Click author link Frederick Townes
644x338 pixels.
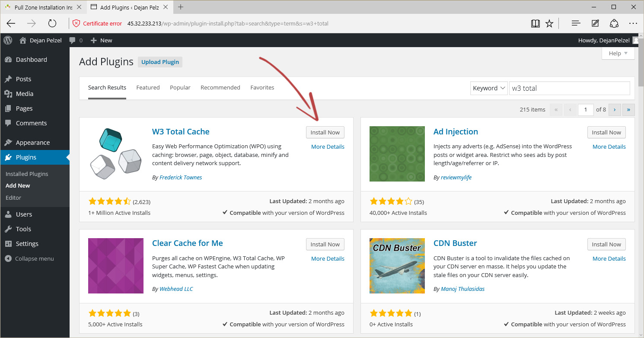(181, 177)
